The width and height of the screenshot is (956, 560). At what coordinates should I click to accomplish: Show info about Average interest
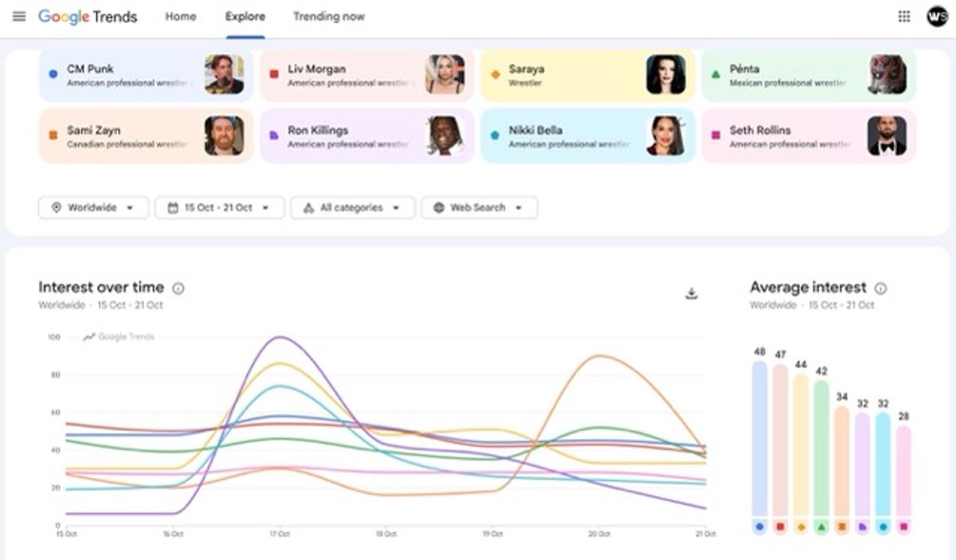pos(880,288)
